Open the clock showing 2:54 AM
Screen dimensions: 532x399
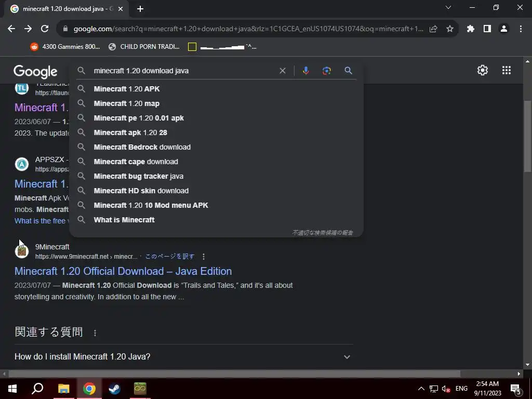[487, 389]
